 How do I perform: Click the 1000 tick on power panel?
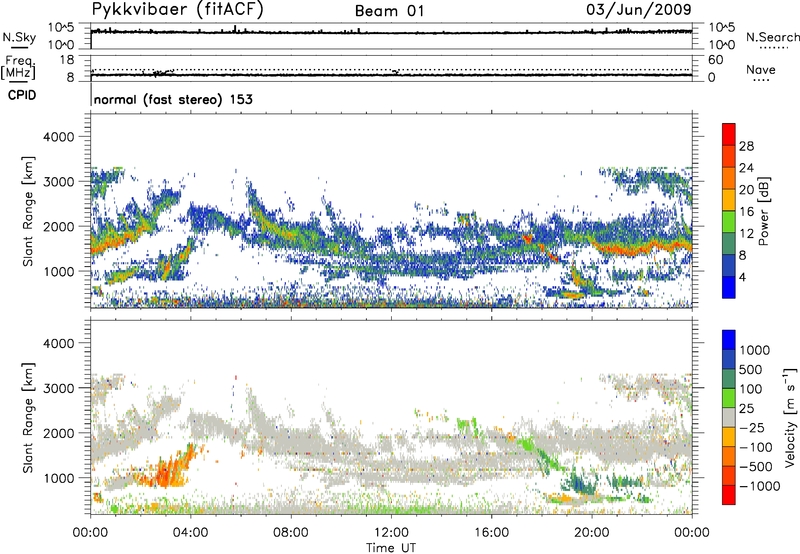(59, 271)
